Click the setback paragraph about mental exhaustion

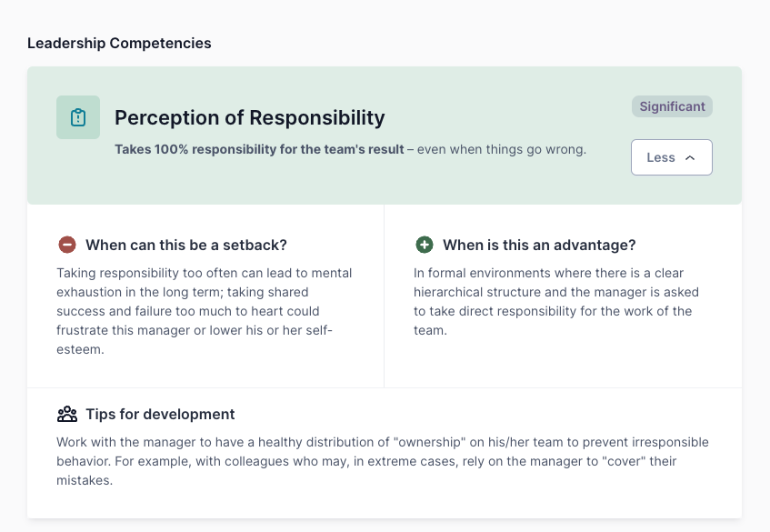coord(205,311)
